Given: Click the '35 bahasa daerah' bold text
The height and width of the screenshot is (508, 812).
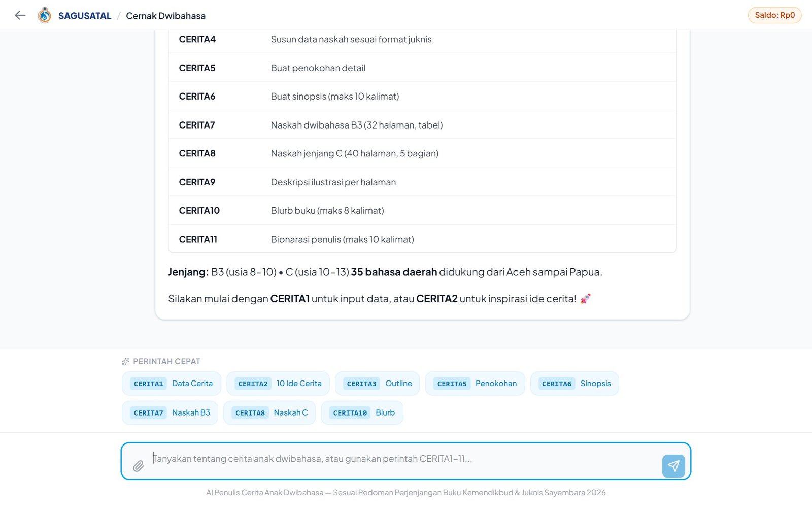Looking at the screenshot, I should coord(394,272).
